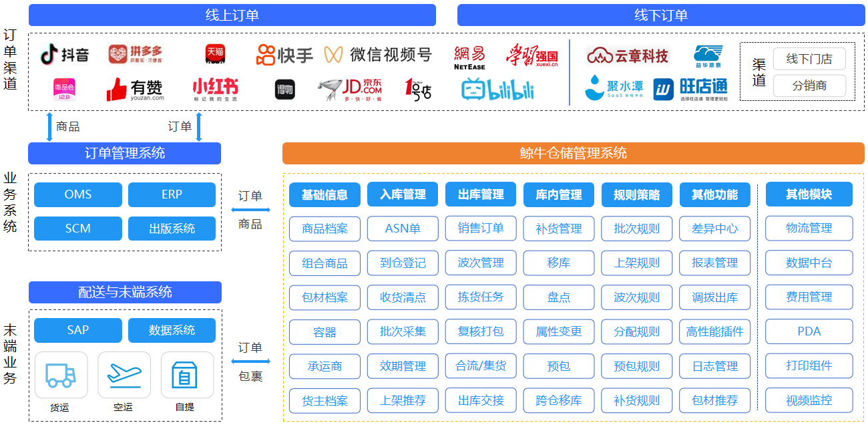Screen dimensions: 868x427
Task: Click the Kuaishou (快手) logo
Action: point(284,55)
